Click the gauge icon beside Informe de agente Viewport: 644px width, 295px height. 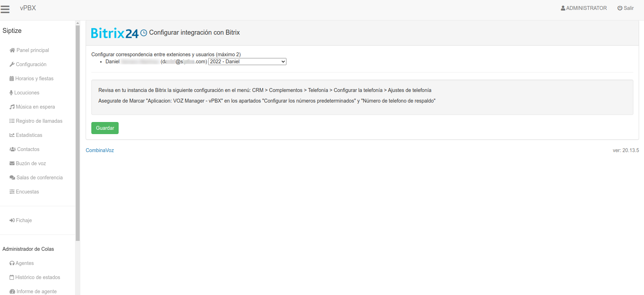point(12,291)
